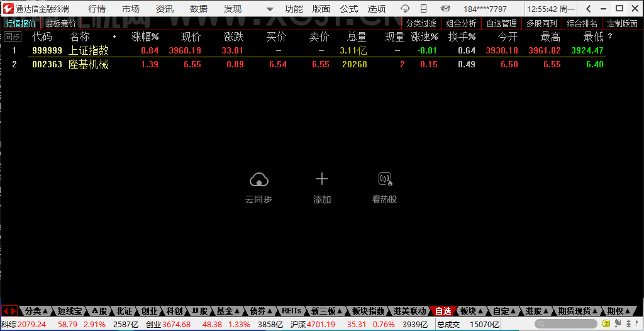
Task: Click the small dot next to 名称 header
Action: tap(114, 37)
